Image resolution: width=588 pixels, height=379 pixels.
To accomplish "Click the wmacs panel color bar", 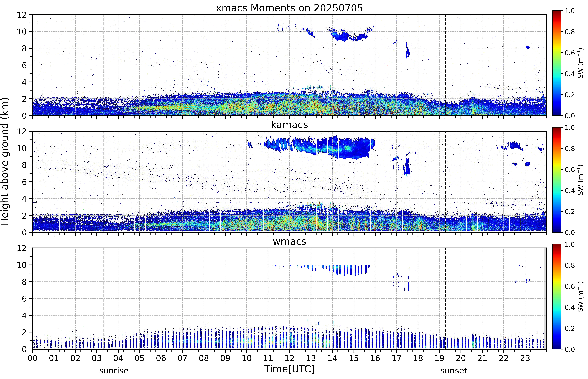I will click(557, 297).
